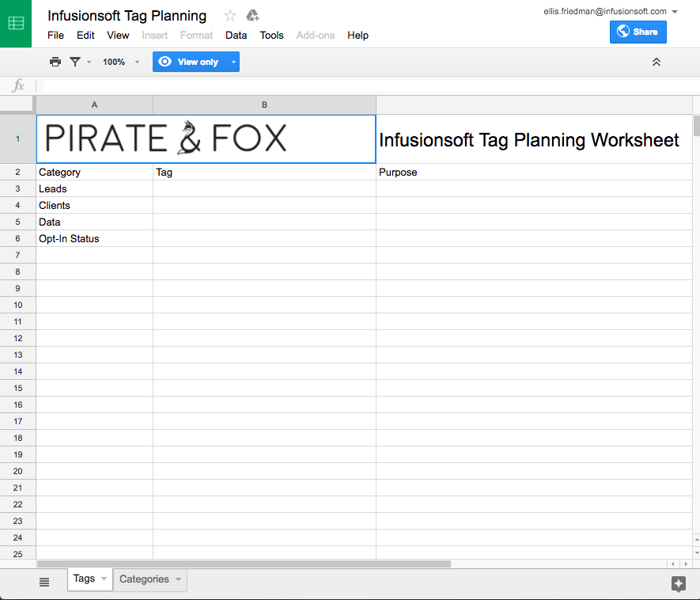Open the File menu

56,36
